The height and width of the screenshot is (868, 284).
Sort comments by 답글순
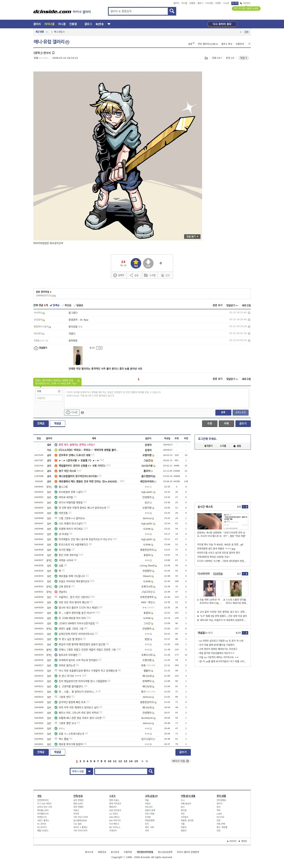(78, 305)
